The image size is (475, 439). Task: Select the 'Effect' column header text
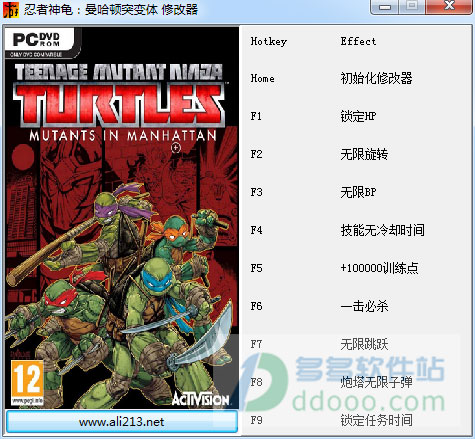click(358, 41)
